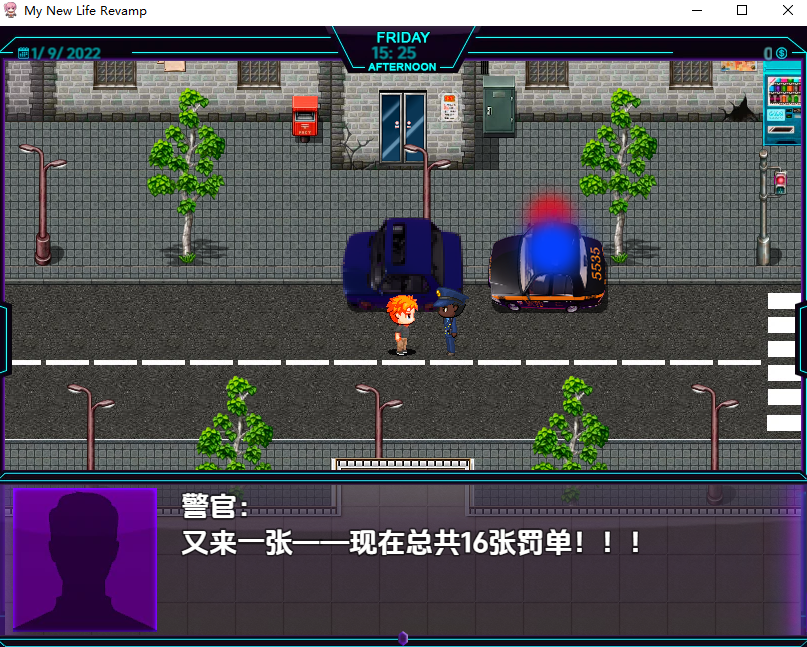807x647 pixels.
Task: Advance dialogue via the purple gem indicator
Action: point(403,638)
